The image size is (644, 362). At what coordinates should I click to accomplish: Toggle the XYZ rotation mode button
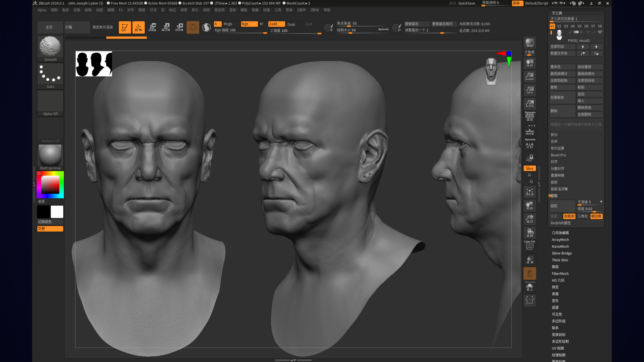(529, 168)
